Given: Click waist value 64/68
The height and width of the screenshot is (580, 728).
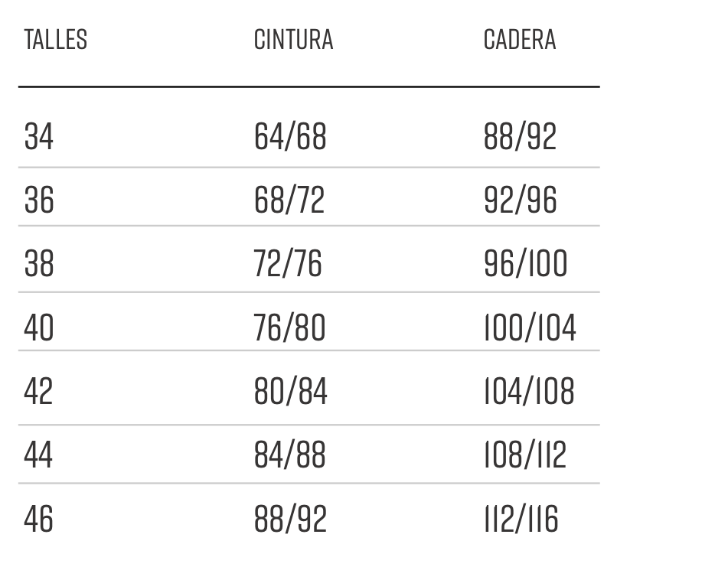Looking at the screenshot, I should coord(290,137).
